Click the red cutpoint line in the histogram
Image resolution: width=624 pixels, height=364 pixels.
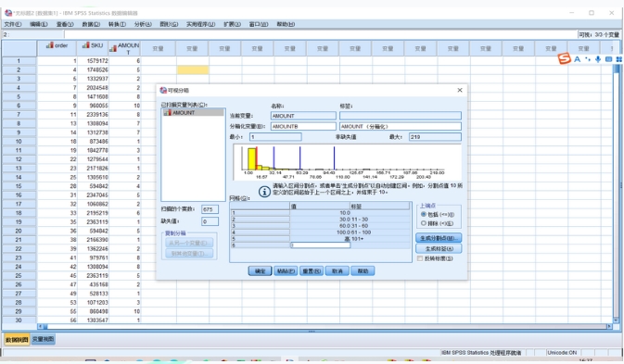point(257,157)
